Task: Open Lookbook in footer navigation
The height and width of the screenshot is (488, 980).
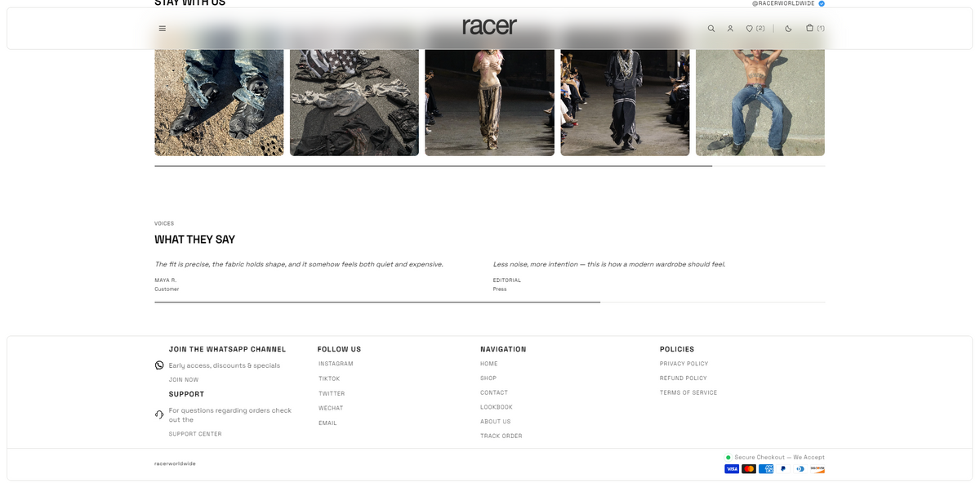Action: pyautogui.click(x=497, y=407)
